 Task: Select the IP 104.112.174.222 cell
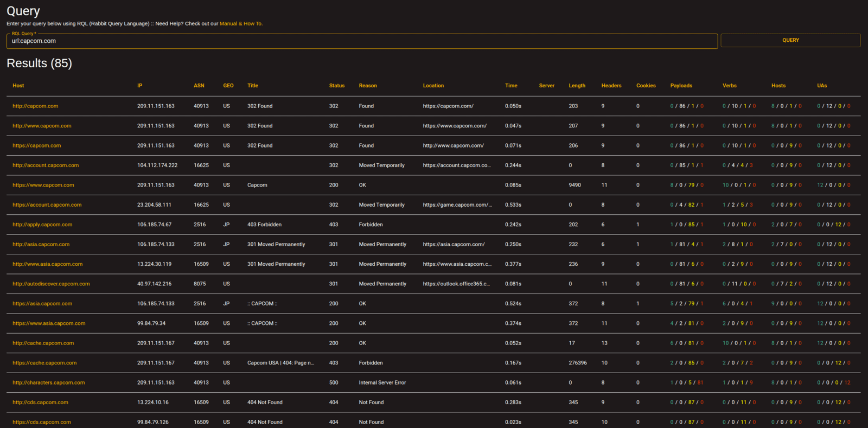pos(157,165)
